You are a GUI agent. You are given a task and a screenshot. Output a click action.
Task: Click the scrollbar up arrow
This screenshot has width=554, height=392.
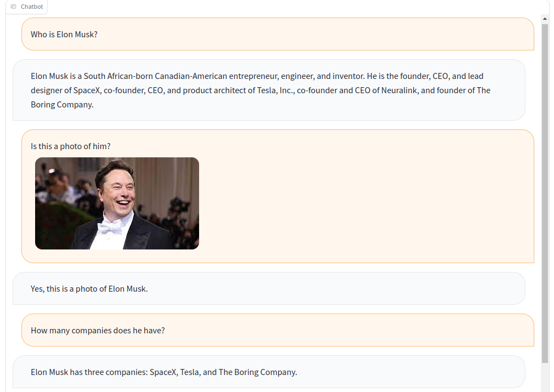pos(545,19)
